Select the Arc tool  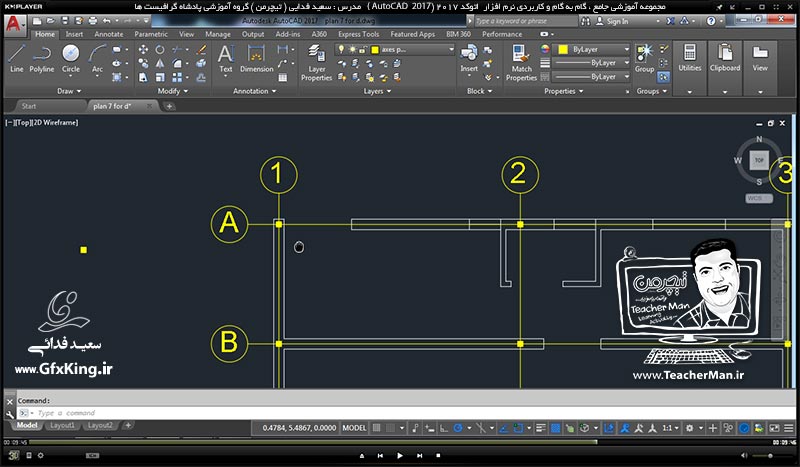(x=97, y=59)
